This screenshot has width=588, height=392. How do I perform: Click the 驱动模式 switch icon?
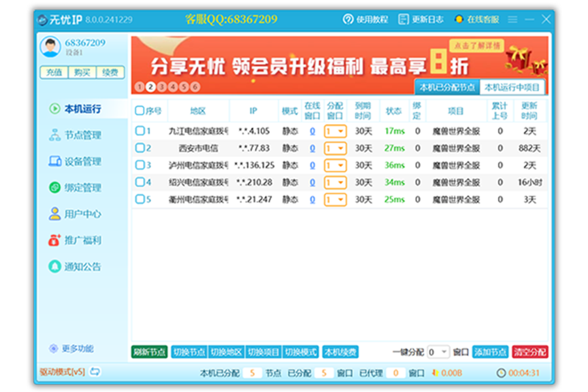(95, 372)
